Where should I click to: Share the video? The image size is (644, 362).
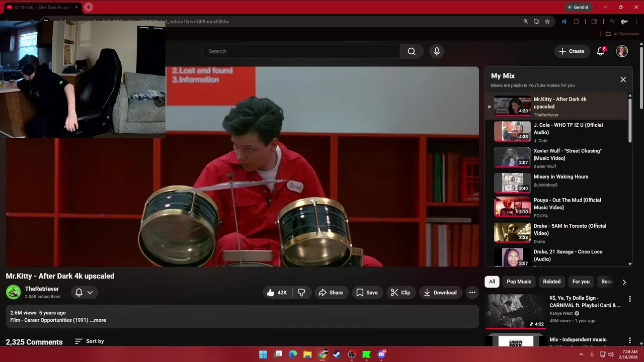pos(331,293)
